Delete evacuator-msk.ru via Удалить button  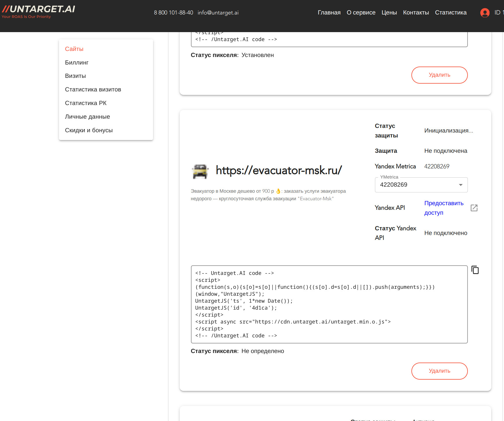coord(439,371)
